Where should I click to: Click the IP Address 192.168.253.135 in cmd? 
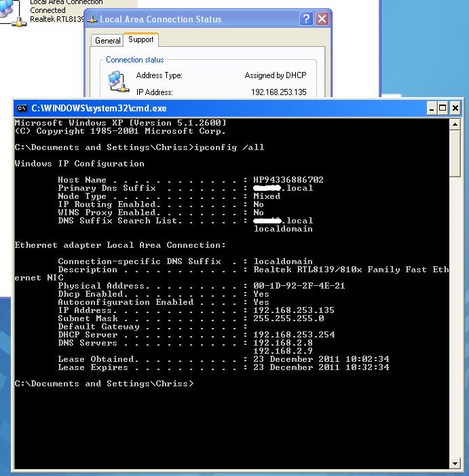point(294,310)
